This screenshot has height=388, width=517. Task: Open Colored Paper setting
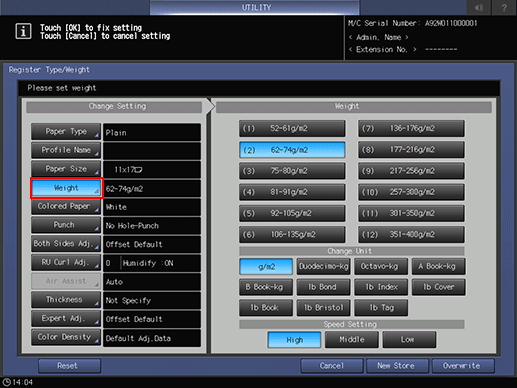click(66, 206)
